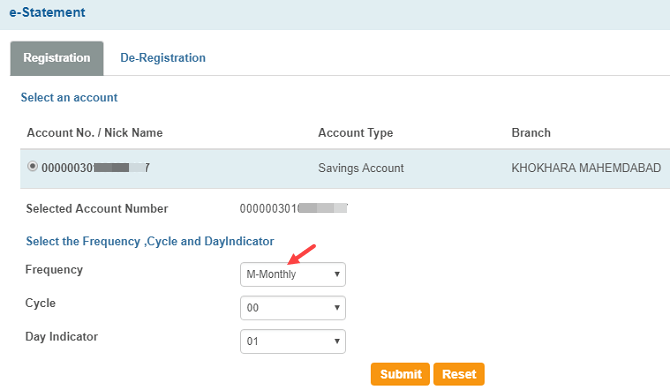This screenshot has width=670, height=390.
Task: Click the Select an account heading
Action: point(69,97)
